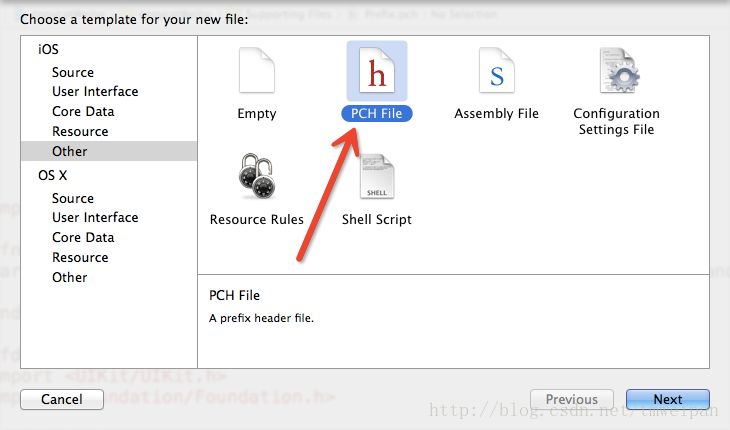The width and height of the screenshot is (730, 430).
Task: Choose the Shell Script template icon
Action: point(377,176)
